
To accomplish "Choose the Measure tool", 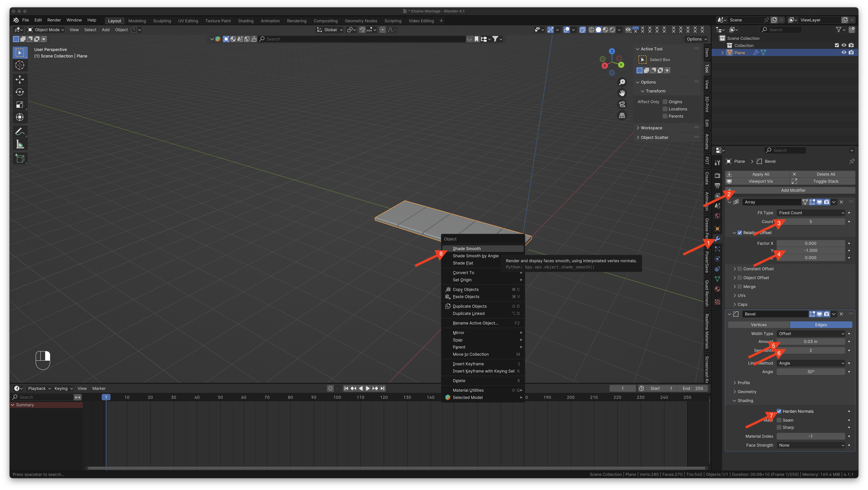I will tap(20, 144).
